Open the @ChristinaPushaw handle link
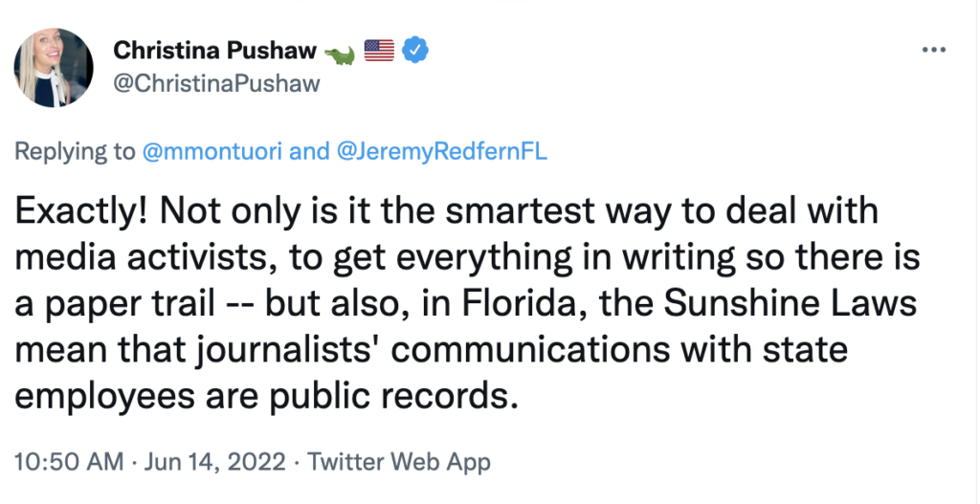This screenshot has width=980, height=504. [216, 83]
